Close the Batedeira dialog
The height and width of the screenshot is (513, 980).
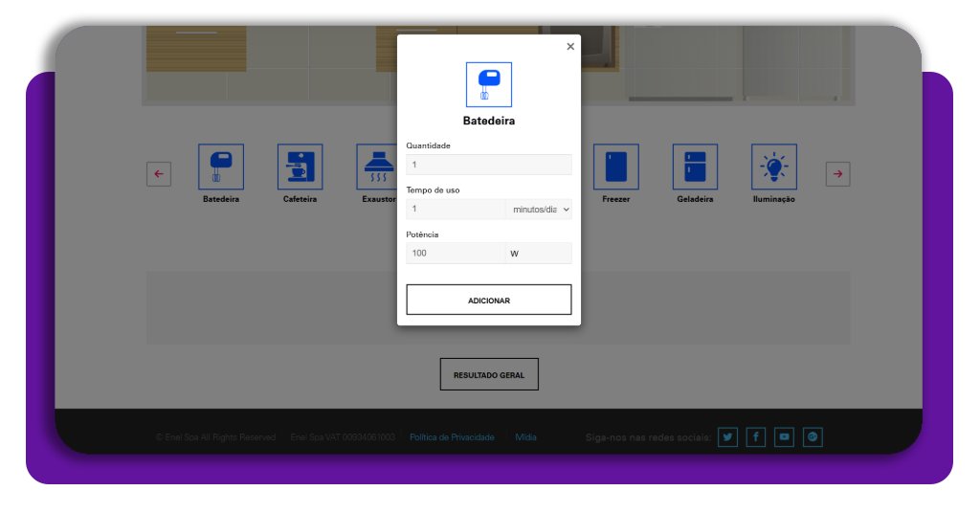pyautogui.click(x=570, y=46)
